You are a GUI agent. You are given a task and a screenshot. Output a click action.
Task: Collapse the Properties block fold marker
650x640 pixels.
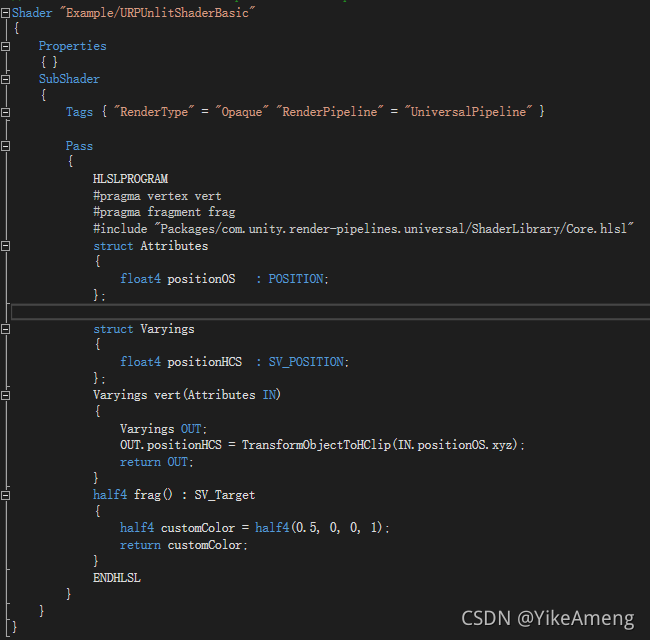tap(5, 46)
